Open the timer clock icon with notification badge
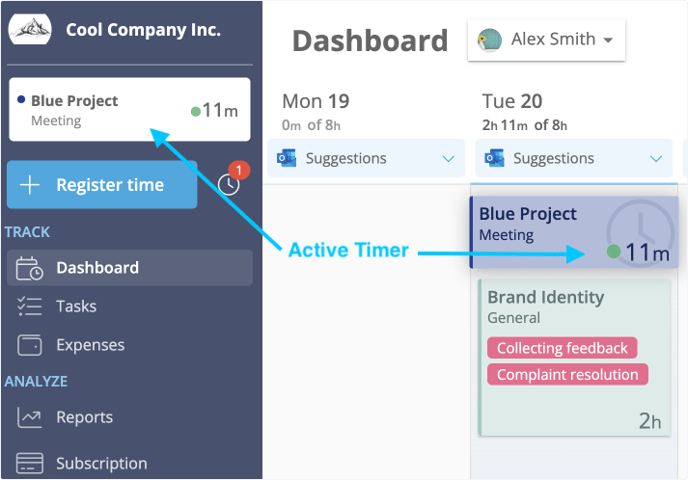This screenshot has width=688, height=480. [229, 184]
